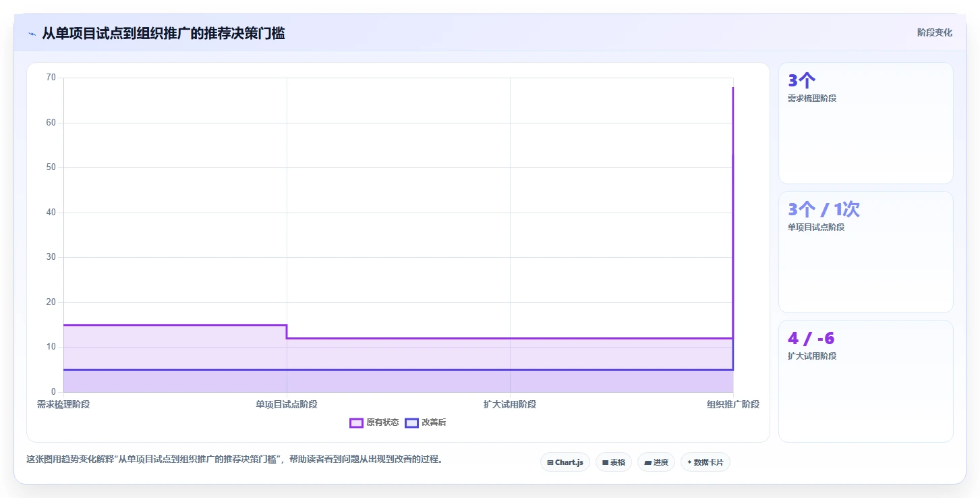Click the y-axis value 50

[x=51, y=167]
